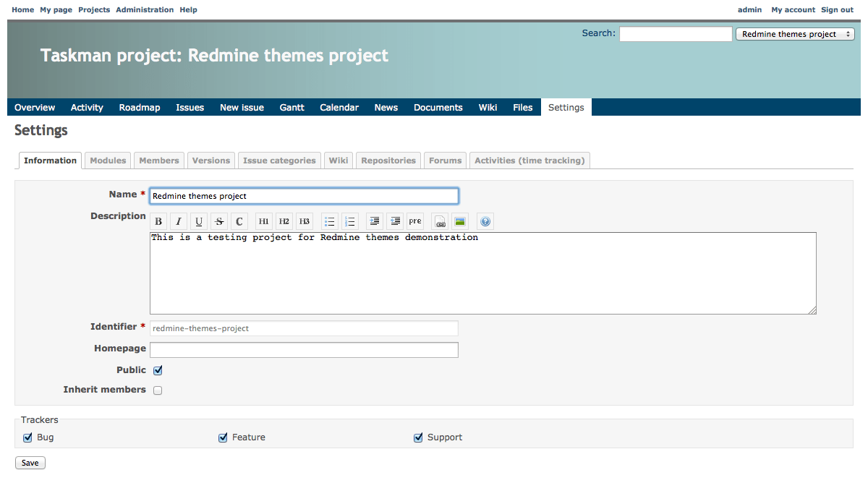Open Activities (time tracking) tab
Viewport: 868px width, 496px height.
529,161
